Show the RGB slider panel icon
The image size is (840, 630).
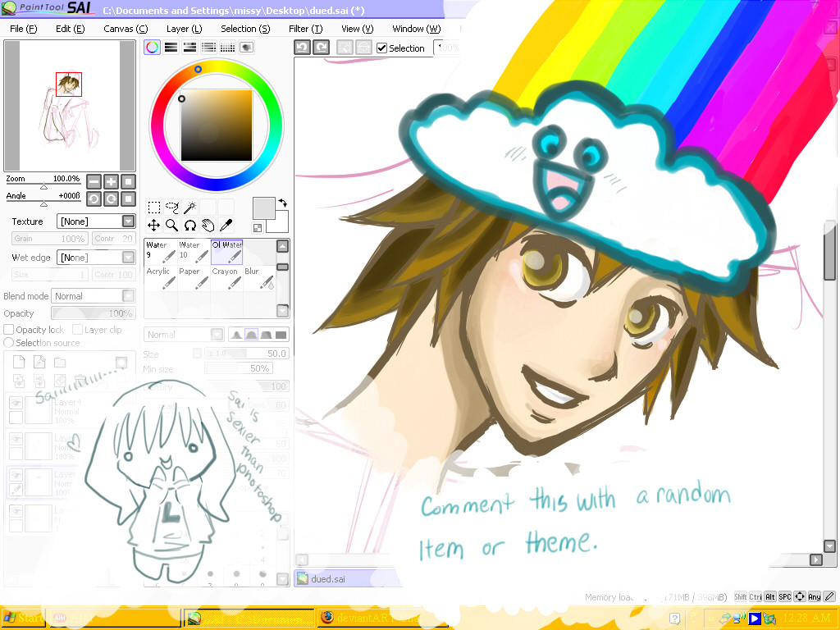pyautogui.click(x=171, y=47)
